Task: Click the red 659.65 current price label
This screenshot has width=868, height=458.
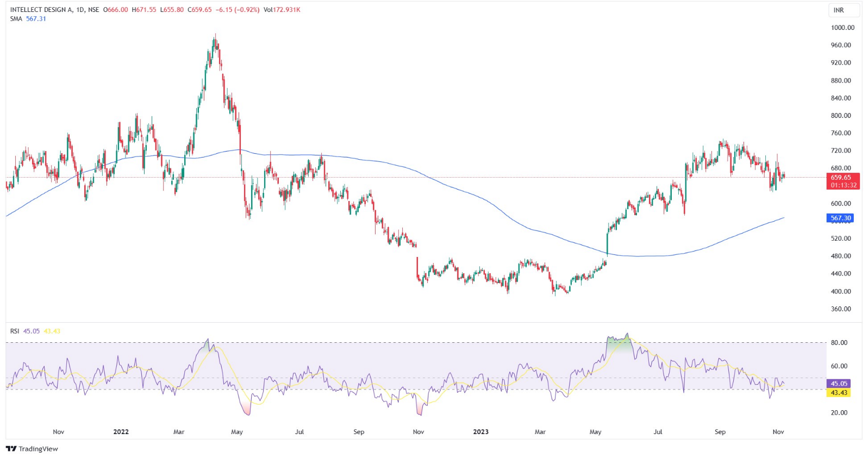Action: [x=841, y=178]
